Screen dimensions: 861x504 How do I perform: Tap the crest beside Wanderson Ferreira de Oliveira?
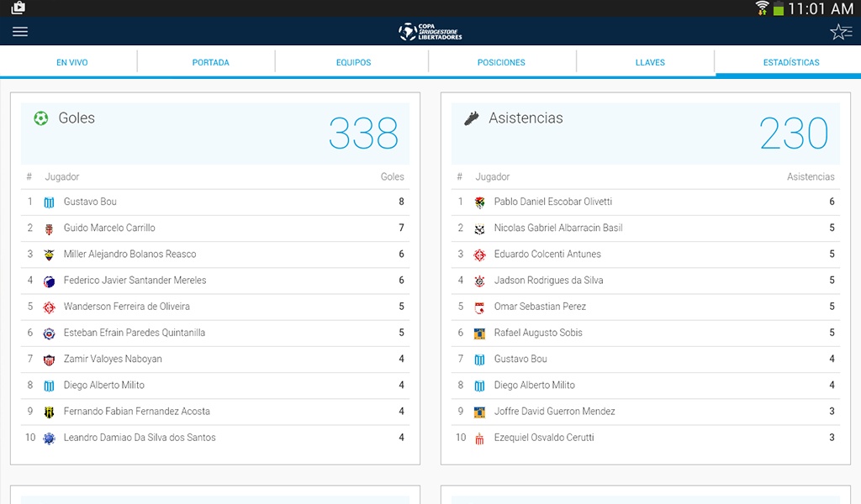click(x=49, y=307)
